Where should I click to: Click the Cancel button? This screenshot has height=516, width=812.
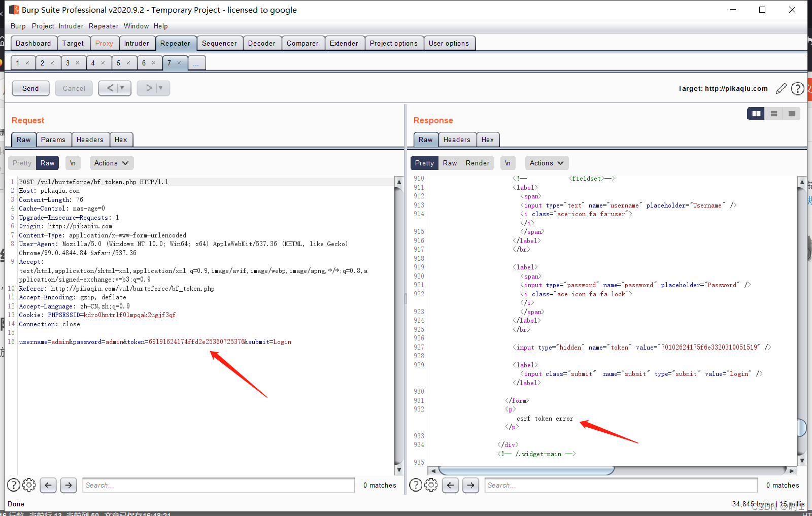(x=74, y=88)
